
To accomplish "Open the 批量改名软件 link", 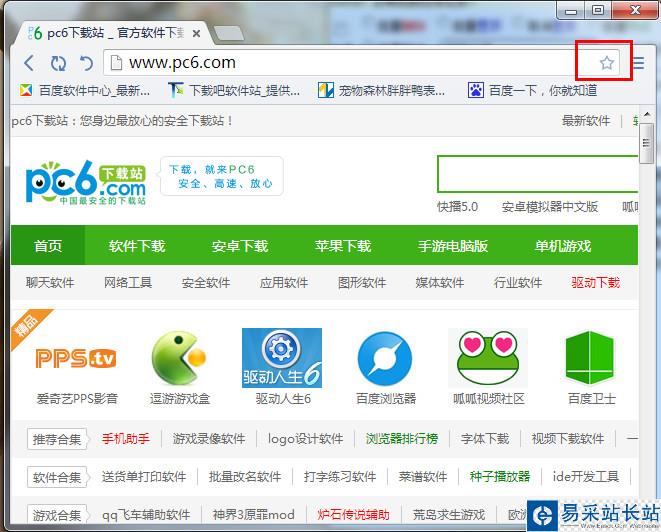I will coord(245,477).
